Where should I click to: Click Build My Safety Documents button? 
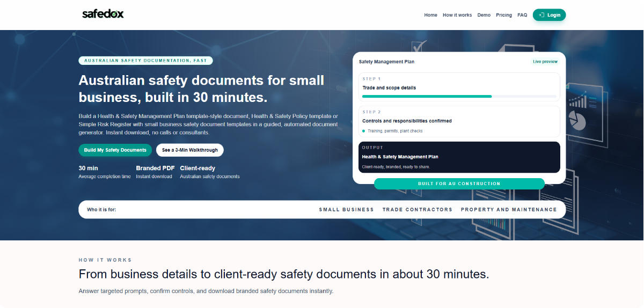point(115,150)
